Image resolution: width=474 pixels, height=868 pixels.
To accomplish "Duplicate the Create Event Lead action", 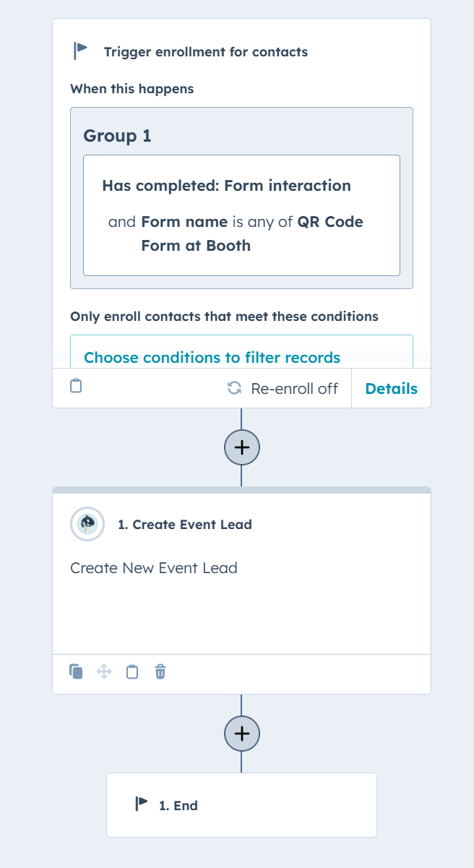I will pos(76,672).
